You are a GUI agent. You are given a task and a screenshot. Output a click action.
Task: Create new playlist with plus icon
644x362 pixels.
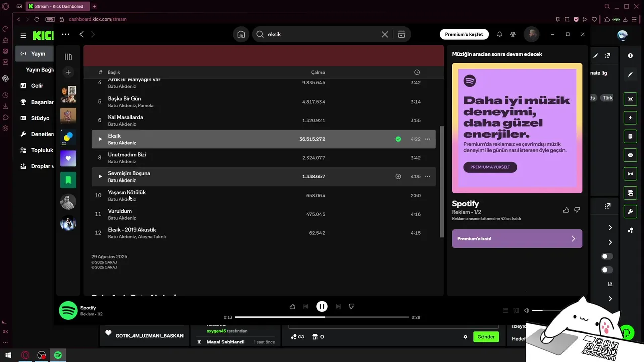tap(68, 72)
